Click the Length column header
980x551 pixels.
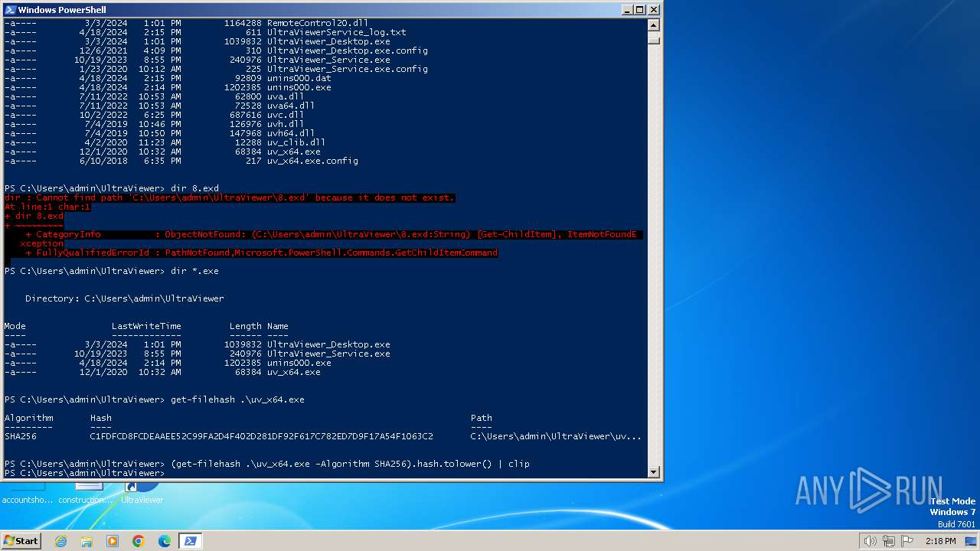pos(245,326)
